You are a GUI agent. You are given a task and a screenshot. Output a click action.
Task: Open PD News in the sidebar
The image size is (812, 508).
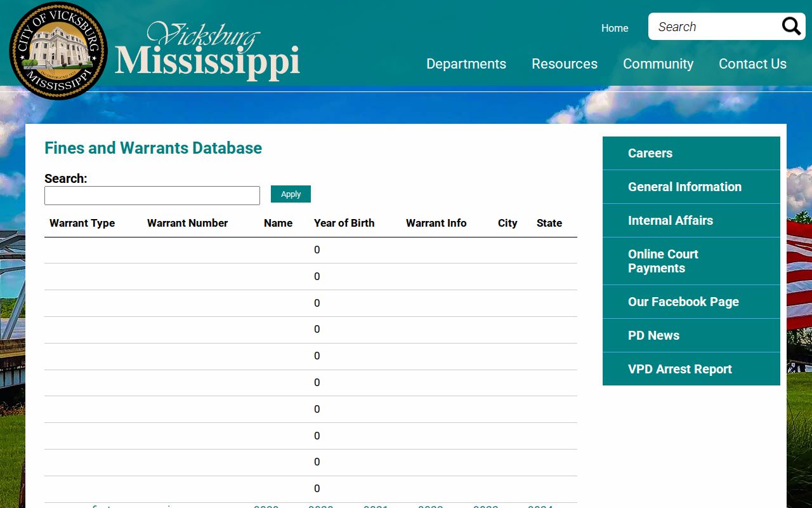coord(691,335)
